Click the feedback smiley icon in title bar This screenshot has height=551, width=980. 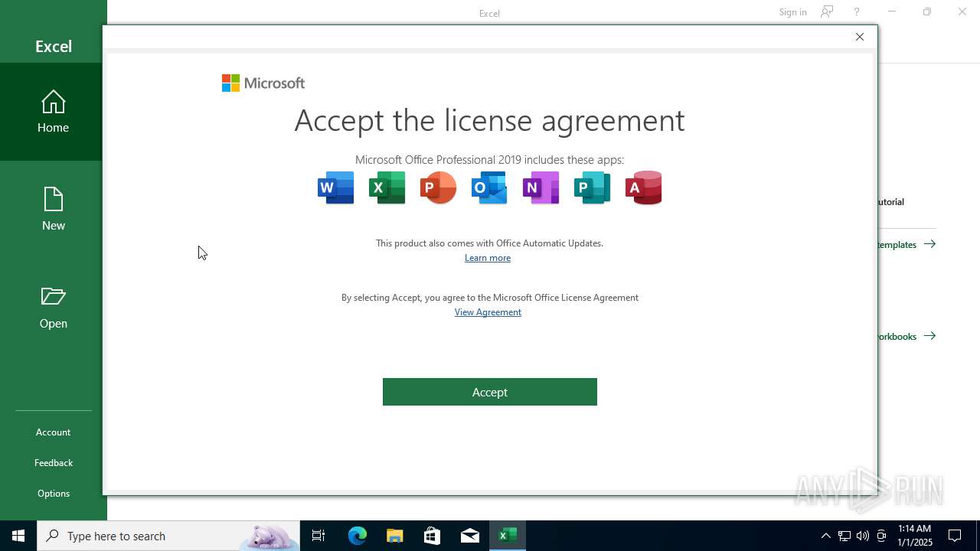click(x=827, y=12)
